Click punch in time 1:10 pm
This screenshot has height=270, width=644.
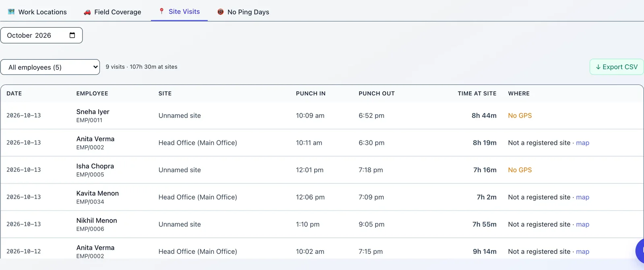point(308,225)
